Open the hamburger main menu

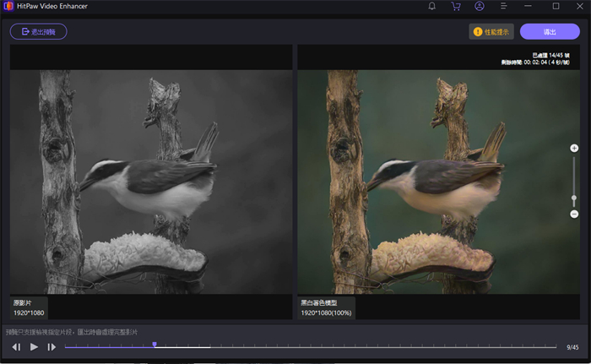pyautogui.click(x=503, y=6)
